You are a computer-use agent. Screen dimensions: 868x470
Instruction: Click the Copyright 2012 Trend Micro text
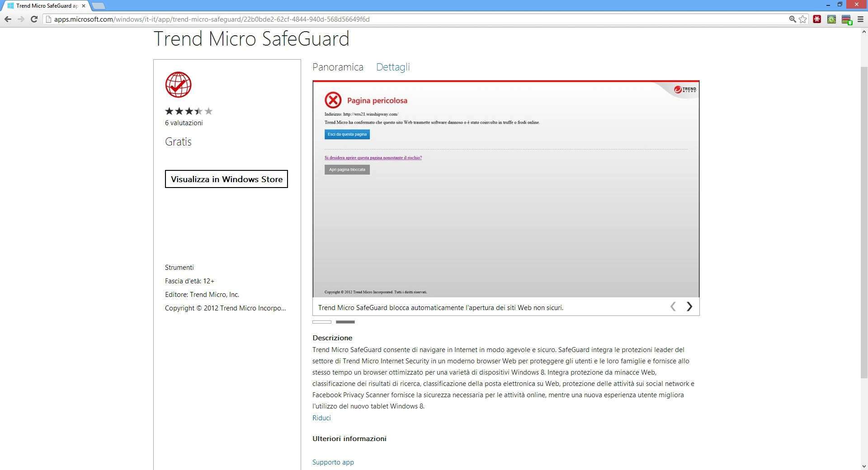[x=226, y=308]
